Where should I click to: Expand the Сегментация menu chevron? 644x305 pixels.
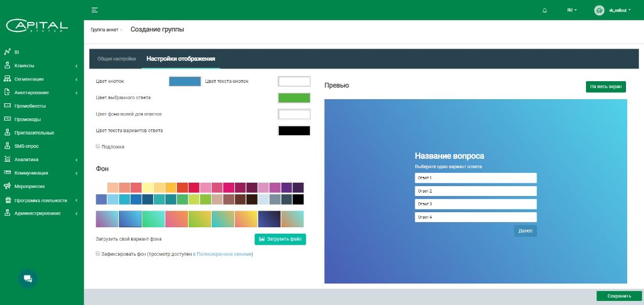(x=77, y=79)
